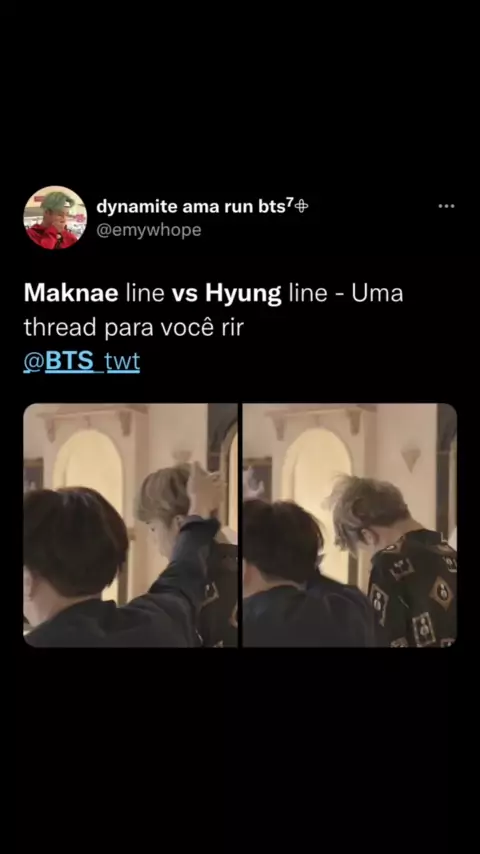Click the bold word 'Maknae'

(x=71, y=294)
